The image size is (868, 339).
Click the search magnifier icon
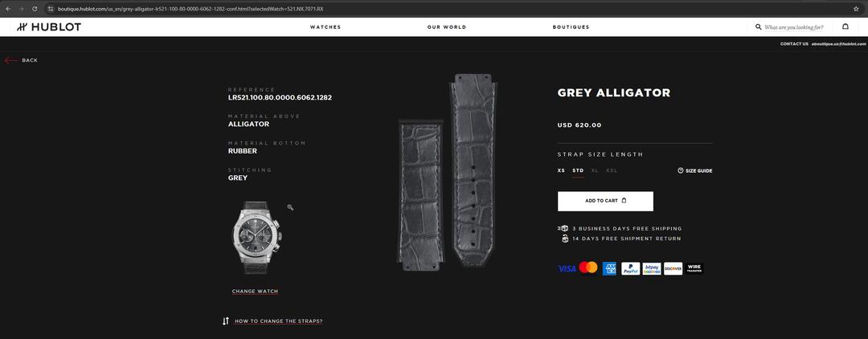759,27
